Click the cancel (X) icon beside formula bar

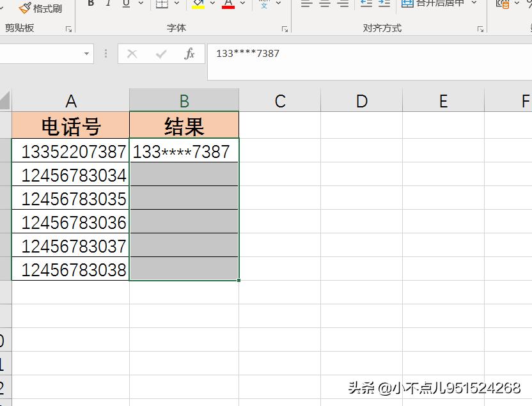click(x=132, y=53)
